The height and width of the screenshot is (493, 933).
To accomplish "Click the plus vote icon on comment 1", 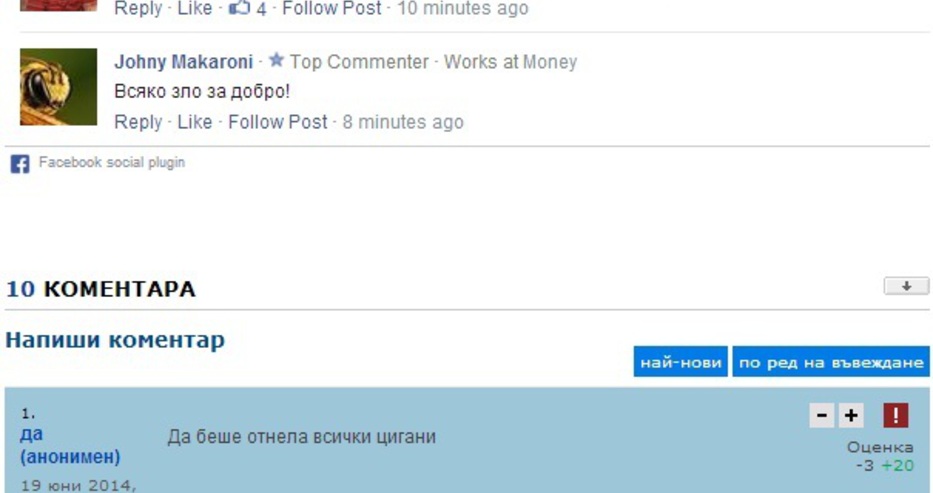I will pos(851,415).
